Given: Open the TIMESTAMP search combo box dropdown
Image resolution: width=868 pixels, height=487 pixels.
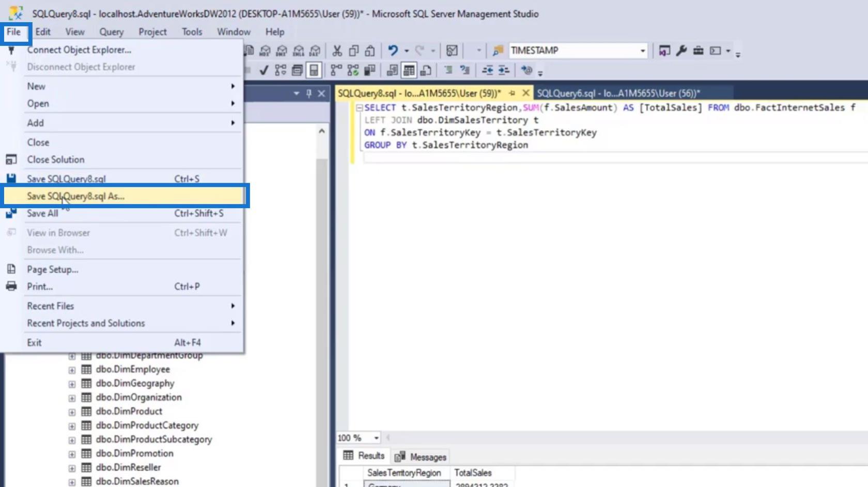Looking at the screenshot, I should tap(643, 51).
